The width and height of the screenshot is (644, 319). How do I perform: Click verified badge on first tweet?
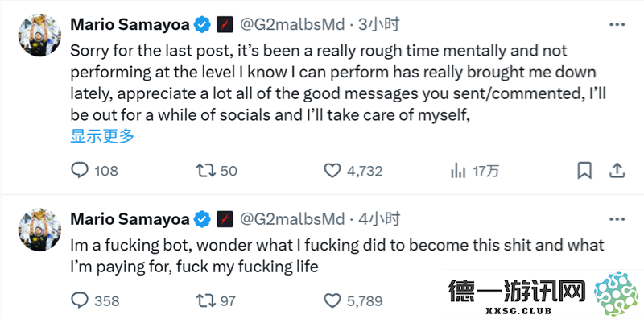(x=202, y=25)
